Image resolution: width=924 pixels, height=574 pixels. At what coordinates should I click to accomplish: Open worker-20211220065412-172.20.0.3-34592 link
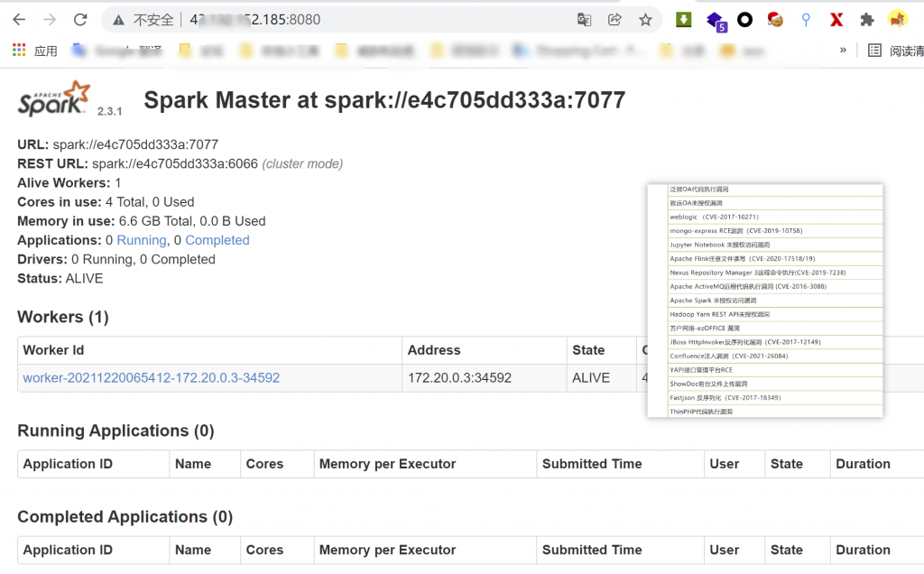click(x=152, y=378)
